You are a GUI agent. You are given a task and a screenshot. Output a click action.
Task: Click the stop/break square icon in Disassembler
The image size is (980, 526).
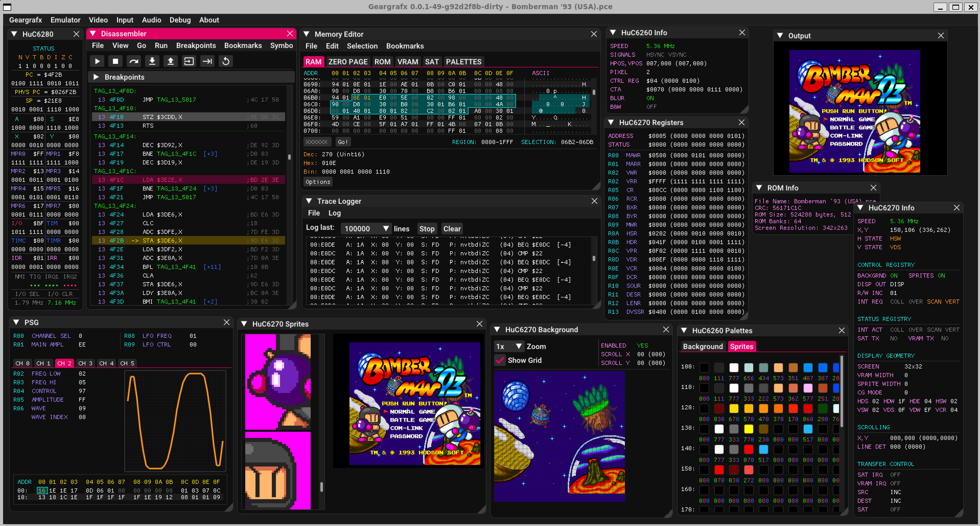[x=116, y=61]
